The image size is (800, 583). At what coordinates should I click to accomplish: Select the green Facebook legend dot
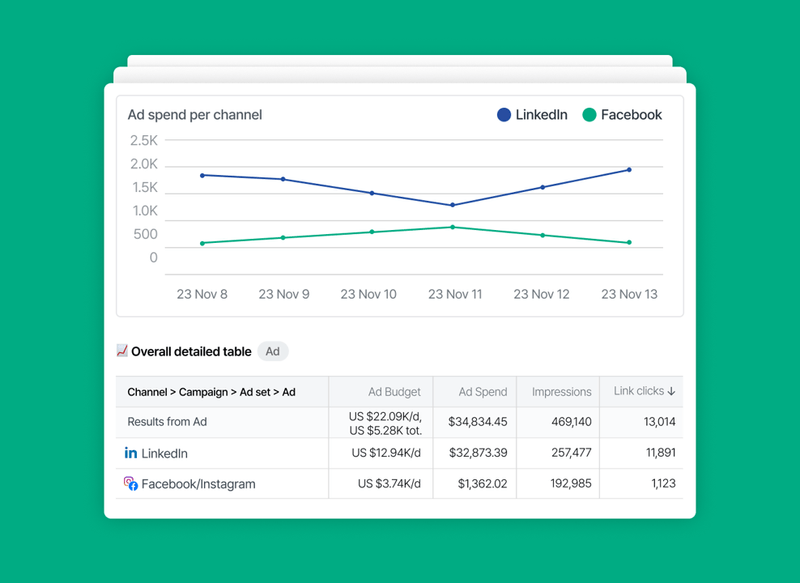click(x=589, y=115)
